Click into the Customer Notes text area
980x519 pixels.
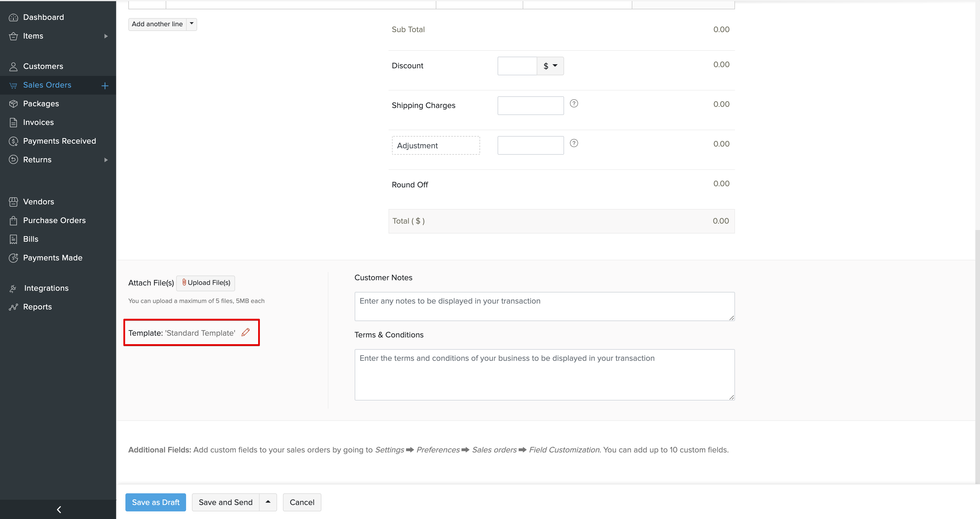[x=544, y=306]
